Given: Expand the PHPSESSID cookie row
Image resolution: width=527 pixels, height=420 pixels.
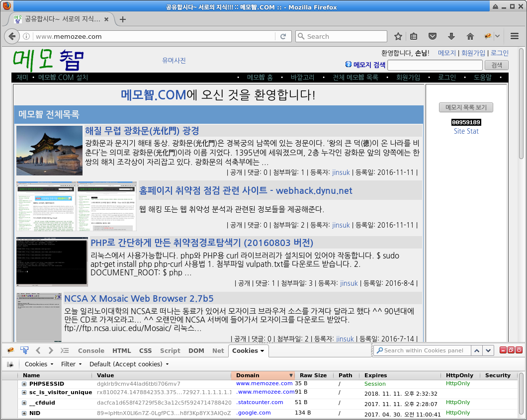Looking at the screenshot, I should (24, 384).
